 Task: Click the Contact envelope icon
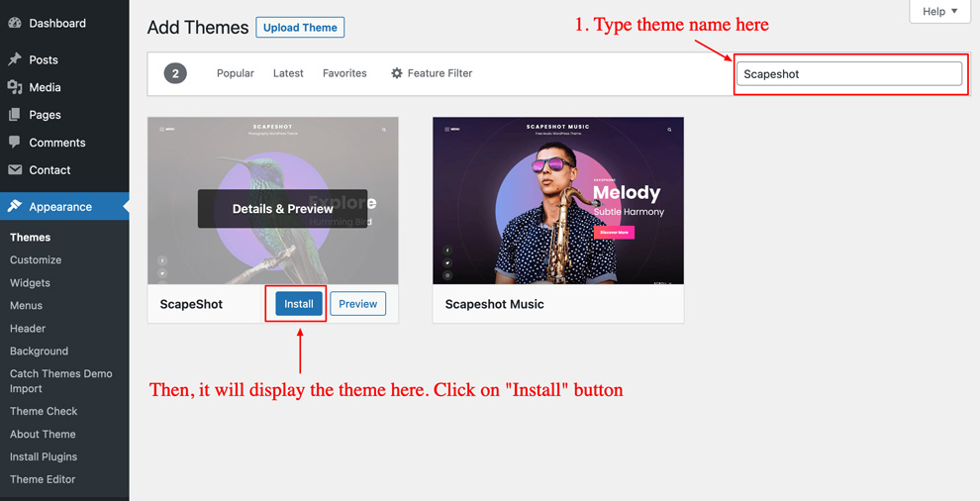point(15,170)
